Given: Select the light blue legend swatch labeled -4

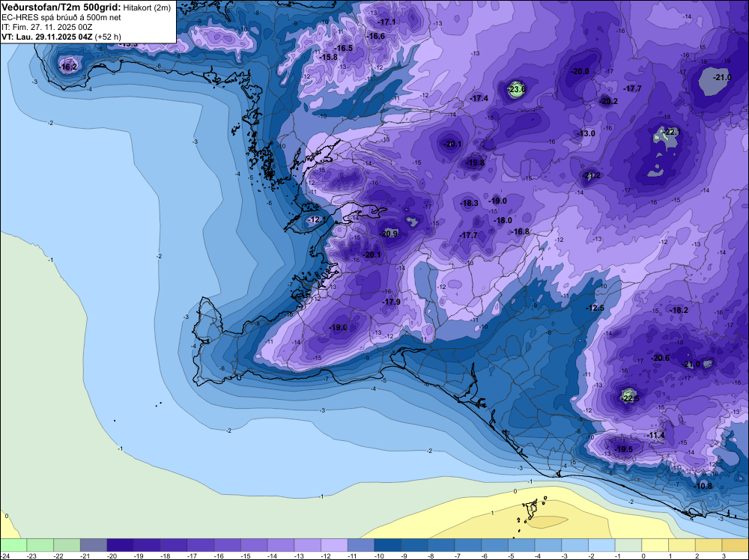Looking at the screenshot, I should [x=548, y=545].
